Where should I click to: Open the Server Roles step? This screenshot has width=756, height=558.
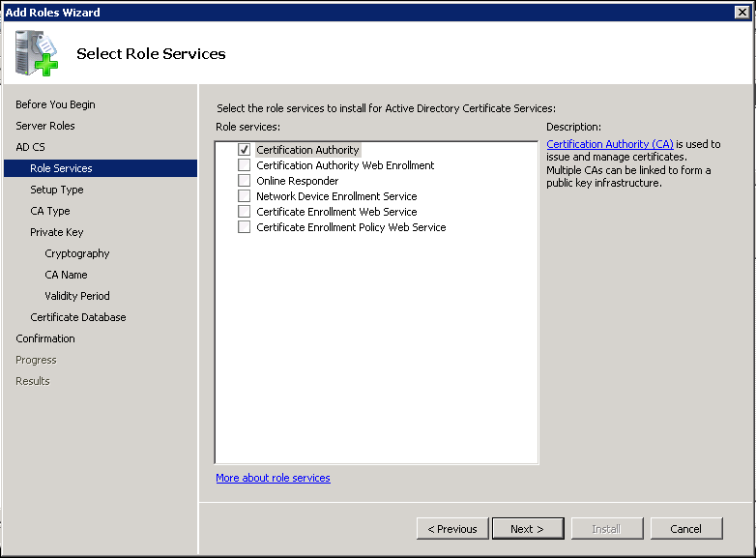pyautogui.click(x=45, y=126)
